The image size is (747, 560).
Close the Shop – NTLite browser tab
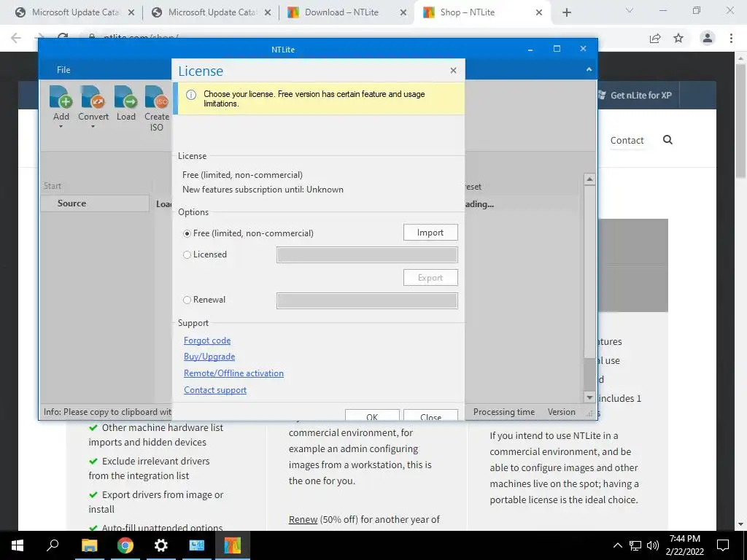(539, 12)
